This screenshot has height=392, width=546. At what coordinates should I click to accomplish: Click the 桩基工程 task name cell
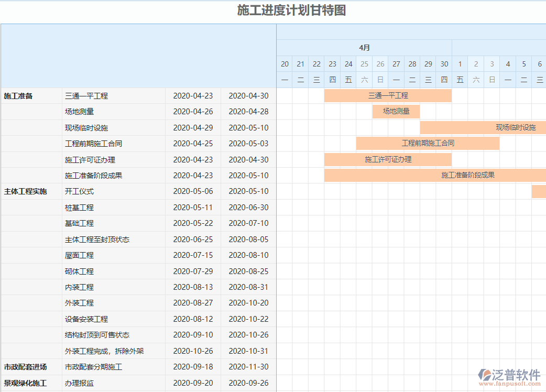(x=79, y=208)
